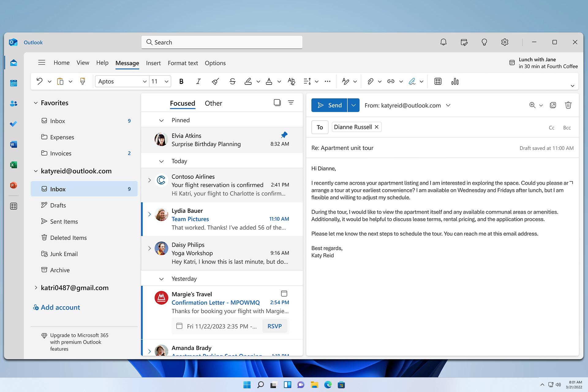Unpin Elvia Atkins message

pos(284,135)
